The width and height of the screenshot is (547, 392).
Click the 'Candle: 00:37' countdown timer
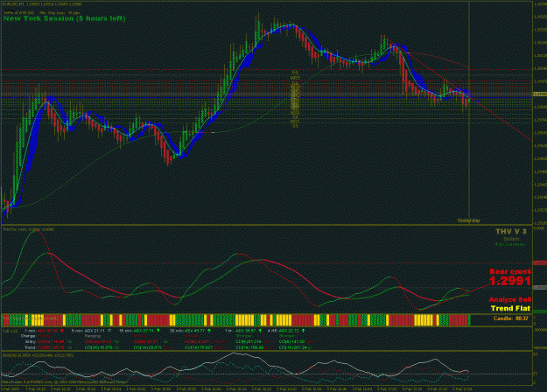511,318
